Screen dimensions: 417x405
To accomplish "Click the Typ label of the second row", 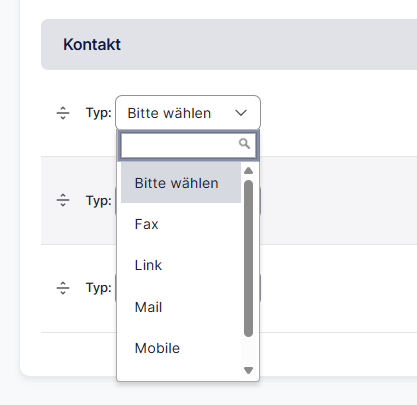I will point(99,201).
